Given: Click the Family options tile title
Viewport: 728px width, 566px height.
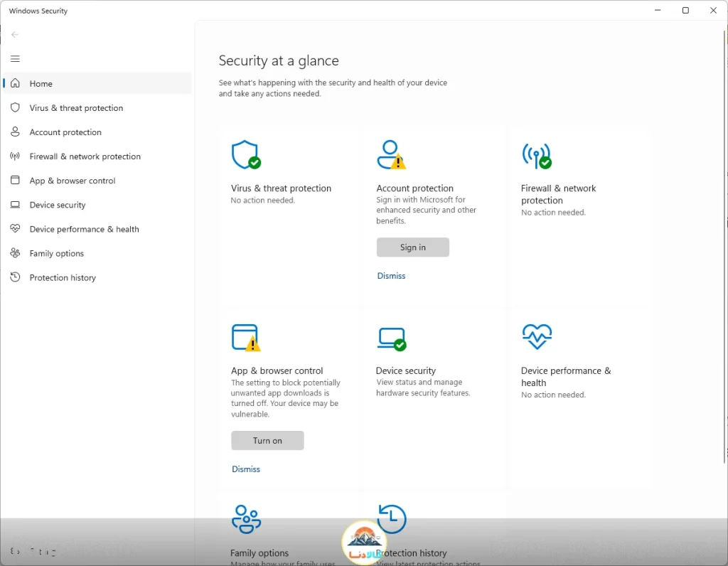Looking at the screenshot, I should [259, 552].
